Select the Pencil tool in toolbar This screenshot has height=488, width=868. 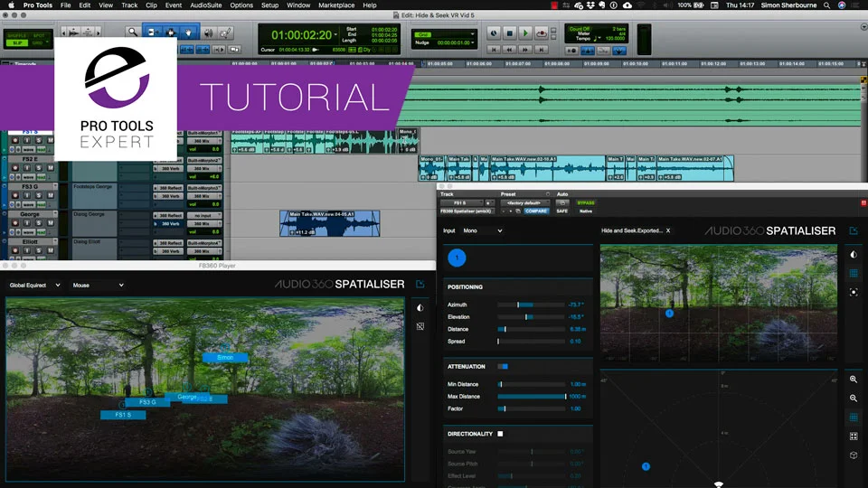click(x=225, y=33)
